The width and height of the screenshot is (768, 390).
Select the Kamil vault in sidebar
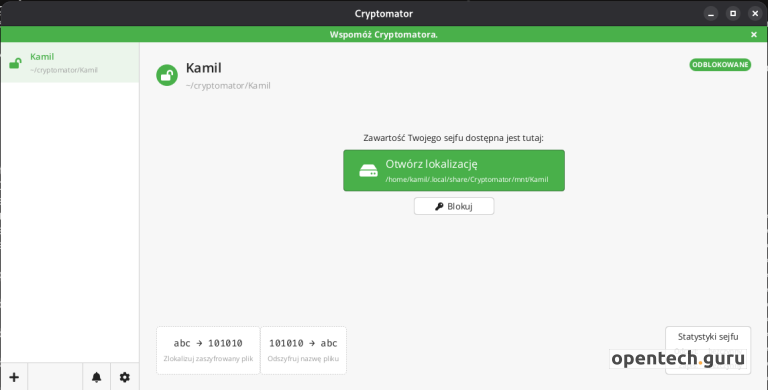pyautogui.click(x=70, y=63)
